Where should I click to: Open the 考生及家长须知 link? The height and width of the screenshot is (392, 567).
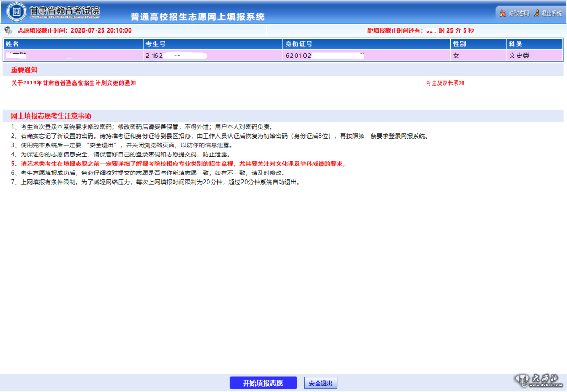pyautogui.click(x=445, y=83)
